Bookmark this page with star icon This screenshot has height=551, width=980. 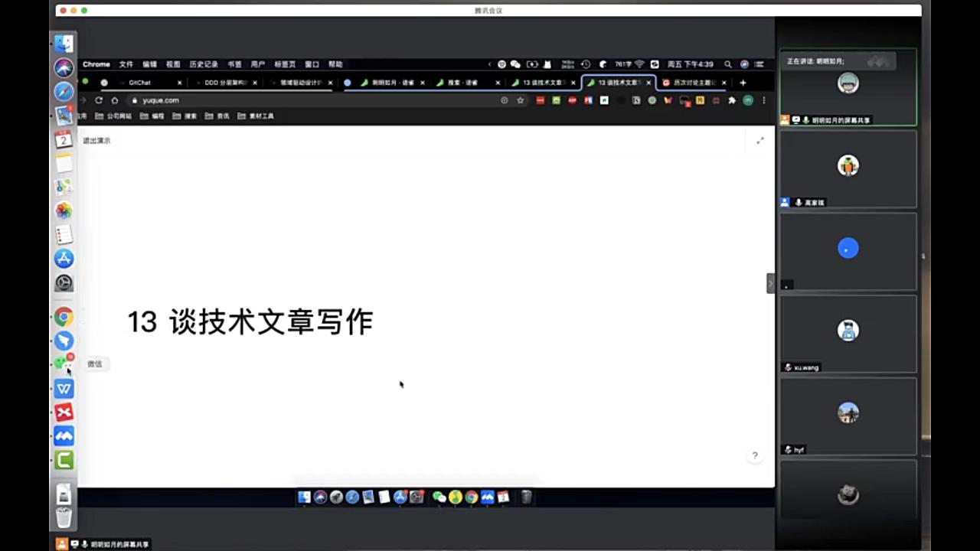(x=521, y=100)
